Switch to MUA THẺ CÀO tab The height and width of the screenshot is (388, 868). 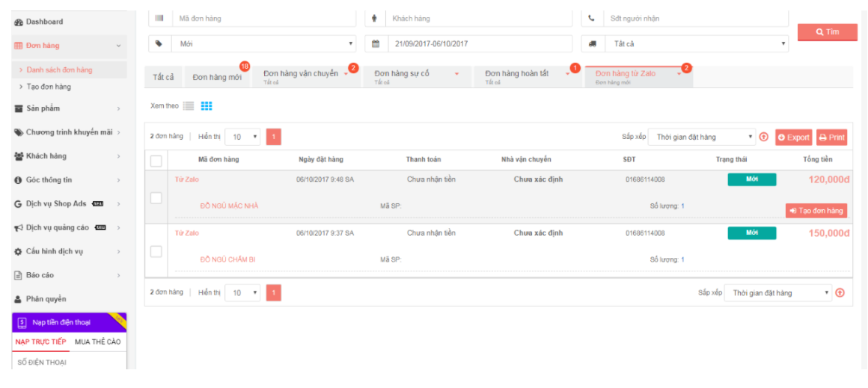click(x=97, y=342)
